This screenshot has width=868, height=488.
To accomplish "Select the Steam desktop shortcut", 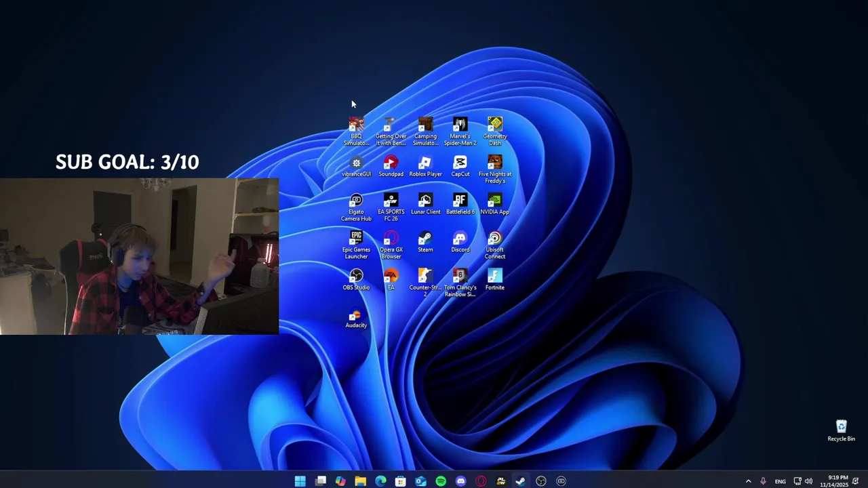I will (x=425, y=242).
